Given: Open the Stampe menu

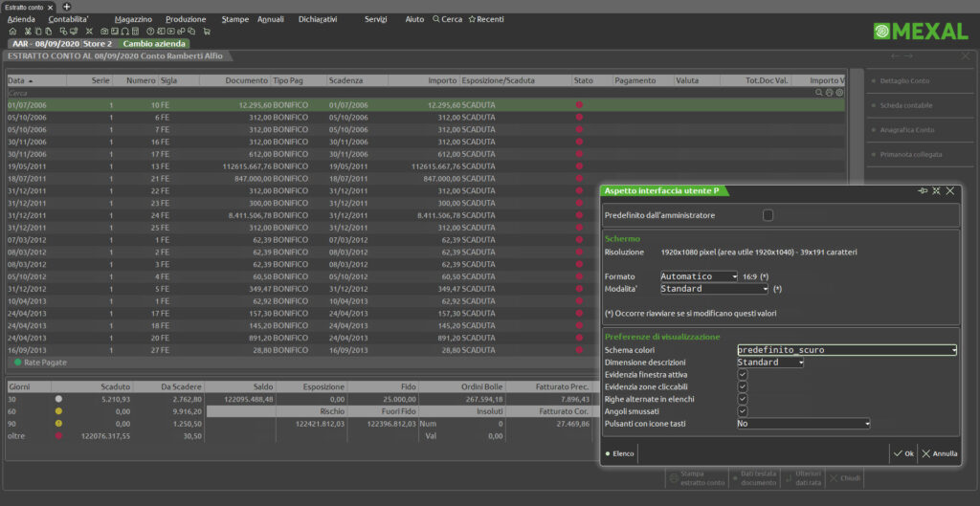Looking at the screenshot, I should [x=235, y=19].
